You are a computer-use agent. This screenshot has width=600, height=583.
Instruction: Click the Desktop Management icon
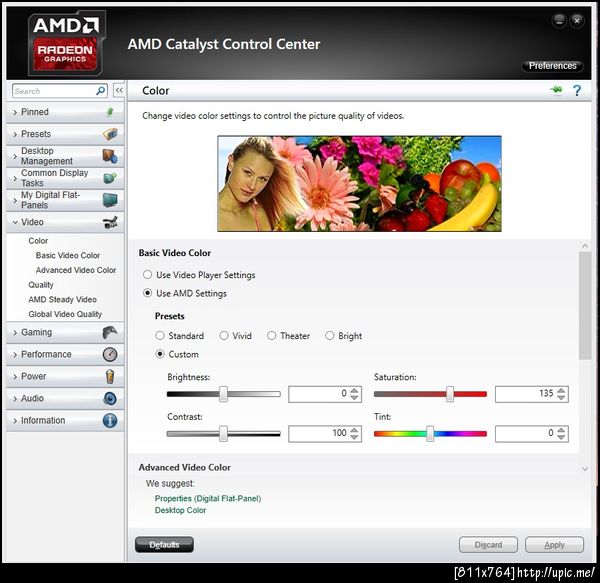pos(110,156)
